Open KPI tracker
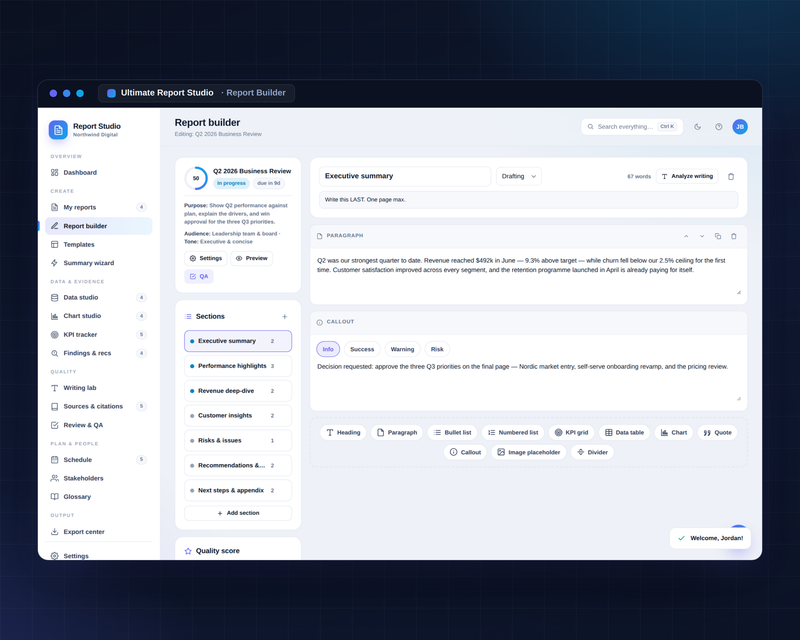 point(98,335)
